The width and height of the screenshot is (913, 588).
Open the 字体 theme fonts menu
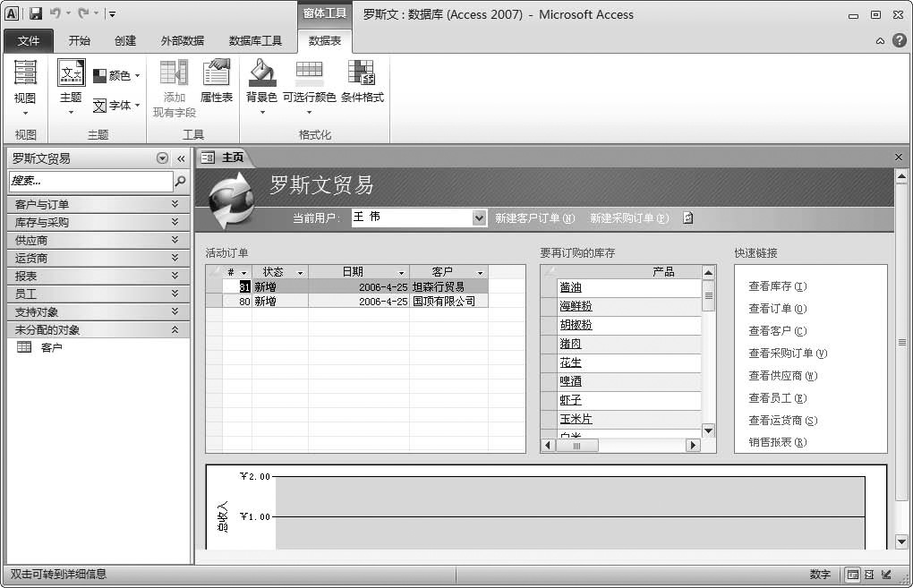pyautogui.click(x=117, y=106)
